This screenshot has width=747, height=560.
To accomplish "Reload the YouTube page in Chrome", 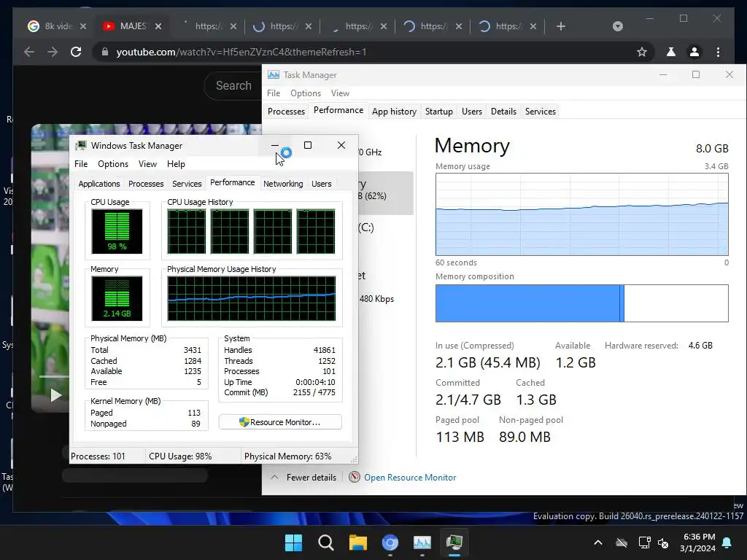I will coord(76,52).
